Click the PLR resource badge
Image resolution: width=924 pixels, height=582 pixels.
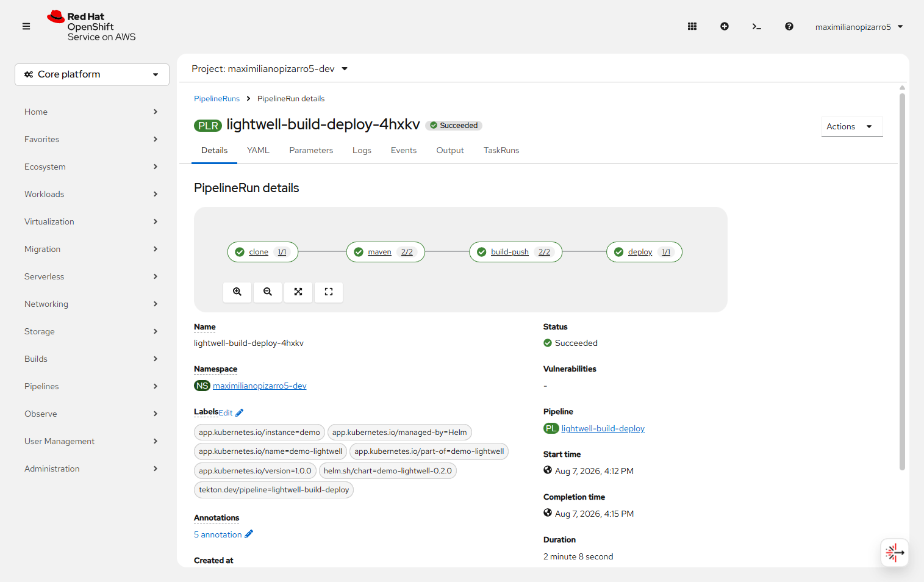point(208,126)
